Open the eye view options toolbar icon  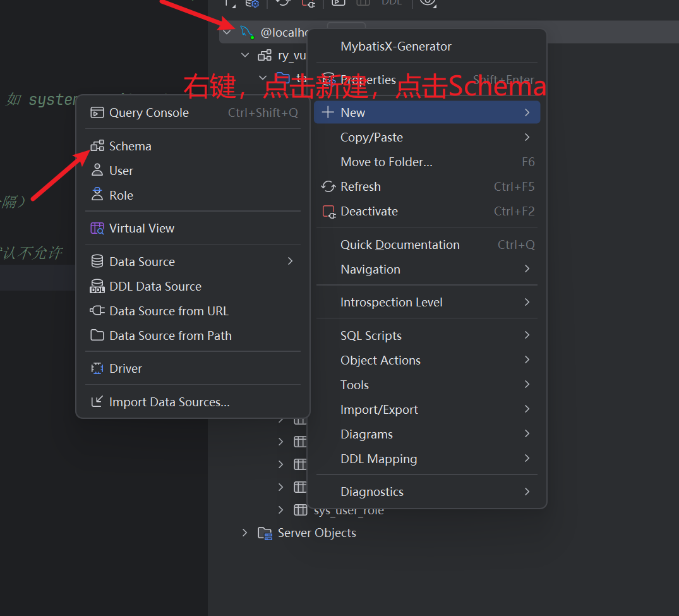click(428, 3)
